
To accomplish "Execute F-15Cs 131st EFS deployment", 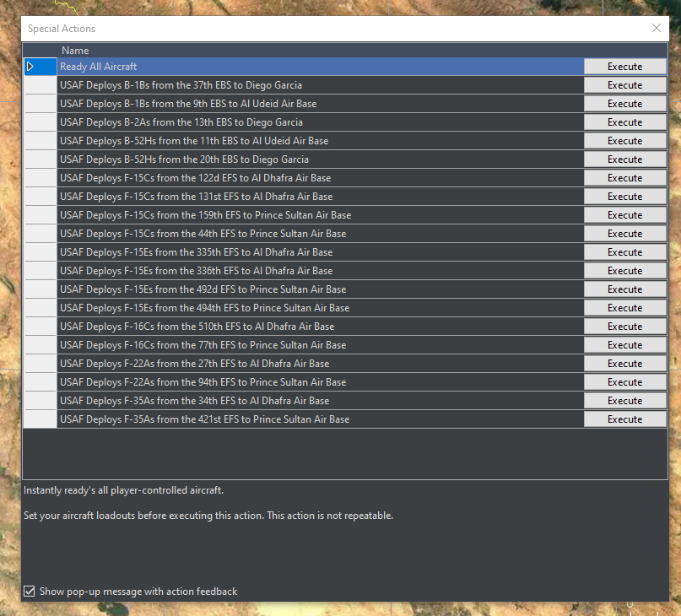I will coord(624,197).
